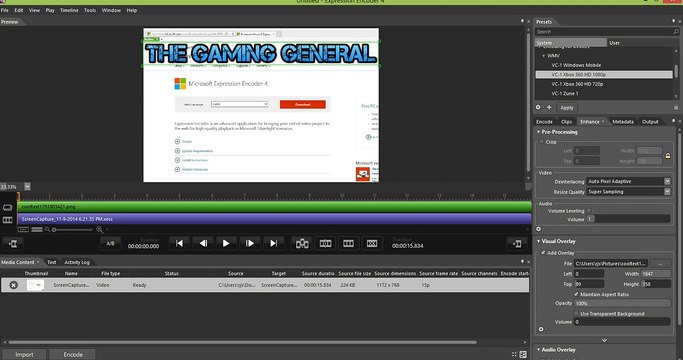Click the timeline zoom-in magnifier icon
683x360 pixels.
[x=99, y=229]
